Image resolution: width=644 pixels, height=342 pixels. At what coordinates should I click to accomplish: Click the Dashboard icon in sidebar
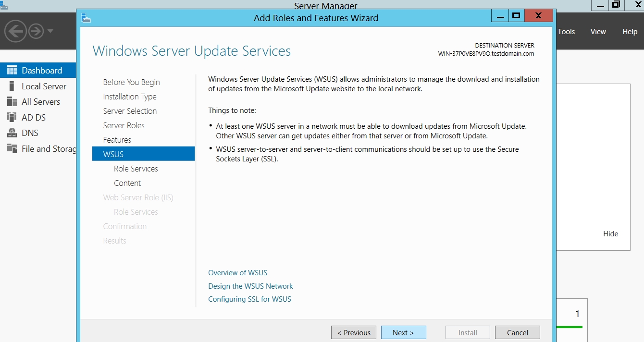[x=12, y=71]
